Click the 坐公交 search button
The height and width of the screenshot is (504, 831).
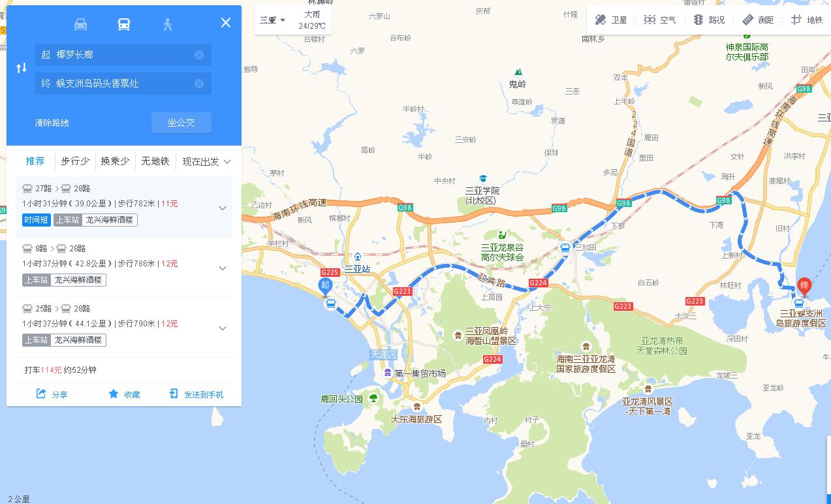tap(181, 123)
